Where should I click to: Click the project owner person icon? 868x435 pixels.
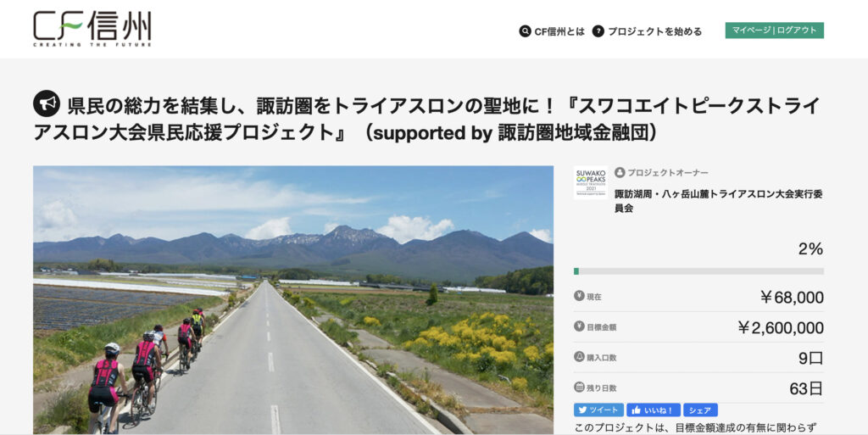tap(620, 173)
